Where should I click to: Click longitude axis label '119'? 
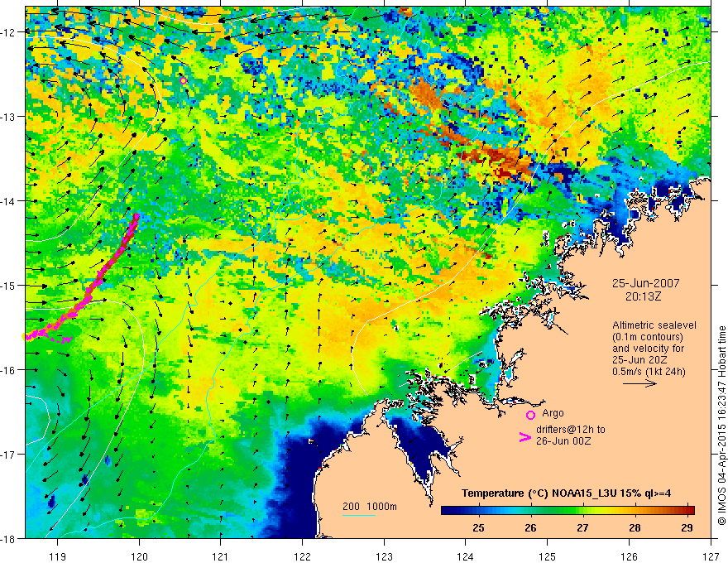point(57,556)
